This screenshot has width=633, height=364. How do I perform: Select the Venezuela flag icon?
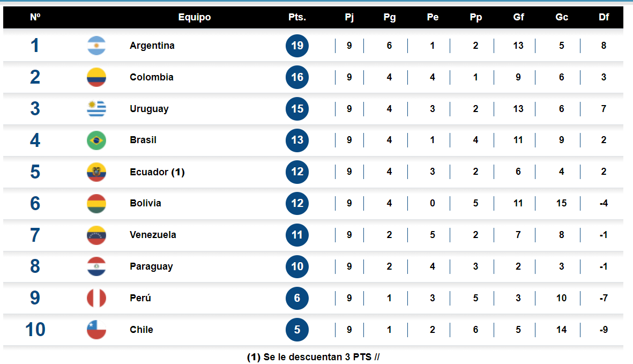tap(96, 235)
